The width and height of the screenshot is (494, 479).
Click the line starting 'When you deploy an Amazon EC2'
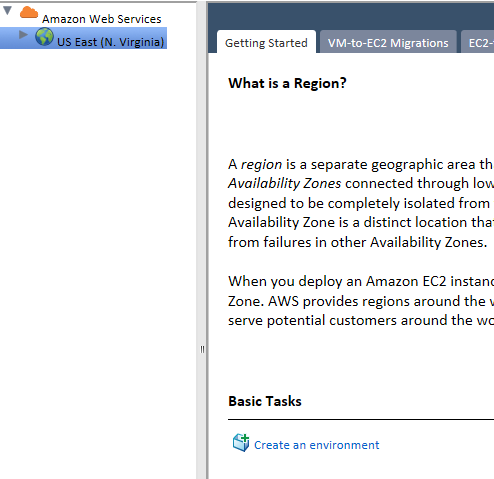pos(361,282)
